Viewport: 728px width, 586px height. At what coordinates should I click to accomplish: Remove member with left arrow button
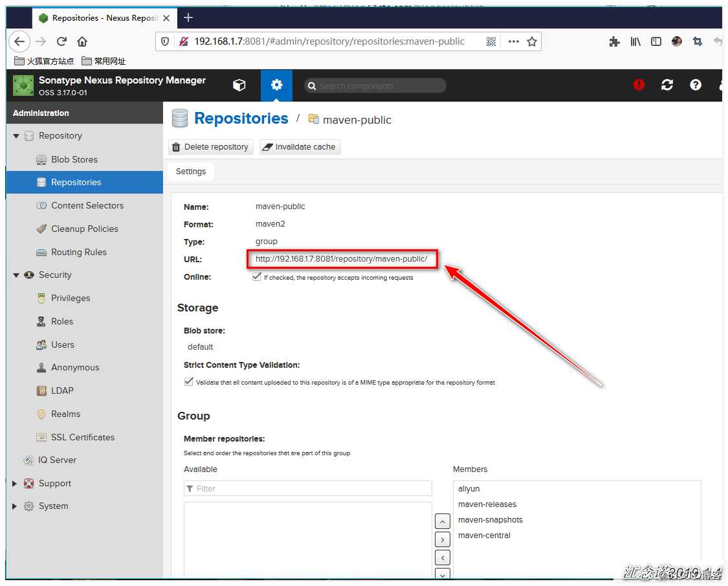pyautogui.click(x=443, y=558)
